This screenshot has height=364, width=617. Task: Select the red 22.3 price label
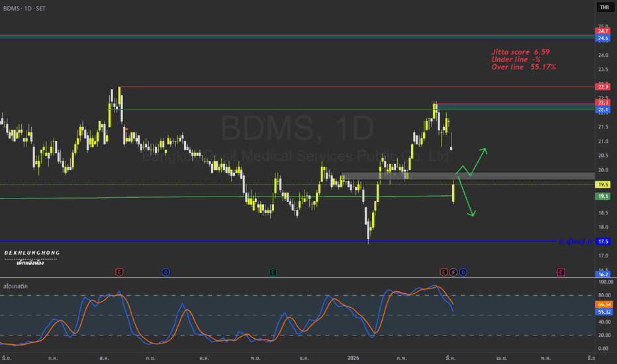pyautogui.click(x=603, y=103)
